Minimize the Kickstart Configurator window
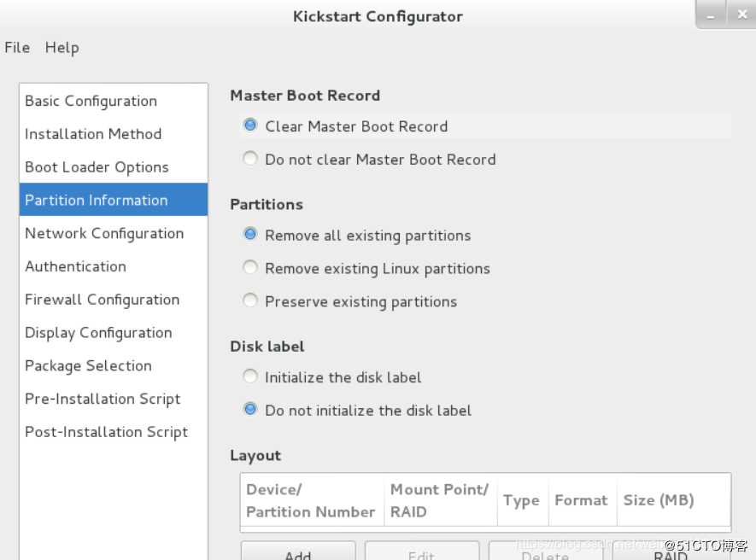Image resolution: width=756 pixels, height=560 pixels. [x=711, y=15]
